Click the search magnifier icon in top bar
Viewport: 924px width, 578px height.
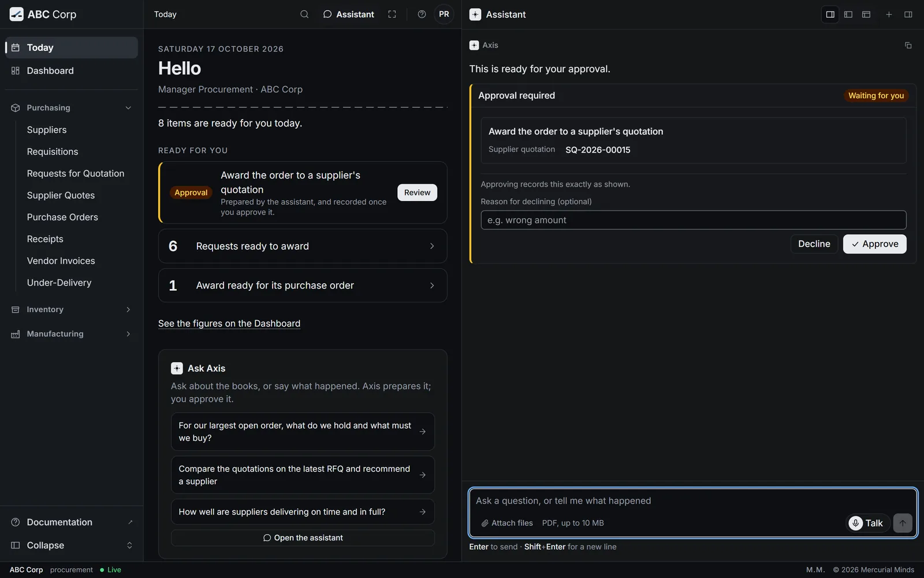tap(304, 14)
